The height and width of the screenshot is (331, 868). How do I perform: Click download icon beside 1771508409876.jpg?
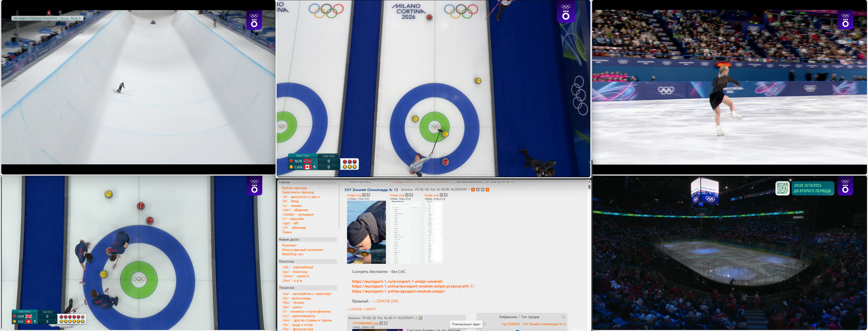click(x=386, y=323)
